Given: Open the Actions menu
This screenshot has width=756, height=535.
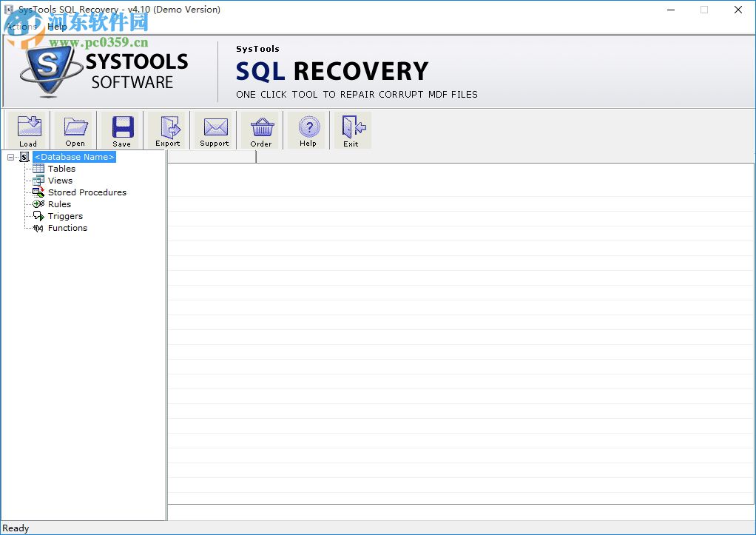Looking at the screenshot, I should (21, 26).
